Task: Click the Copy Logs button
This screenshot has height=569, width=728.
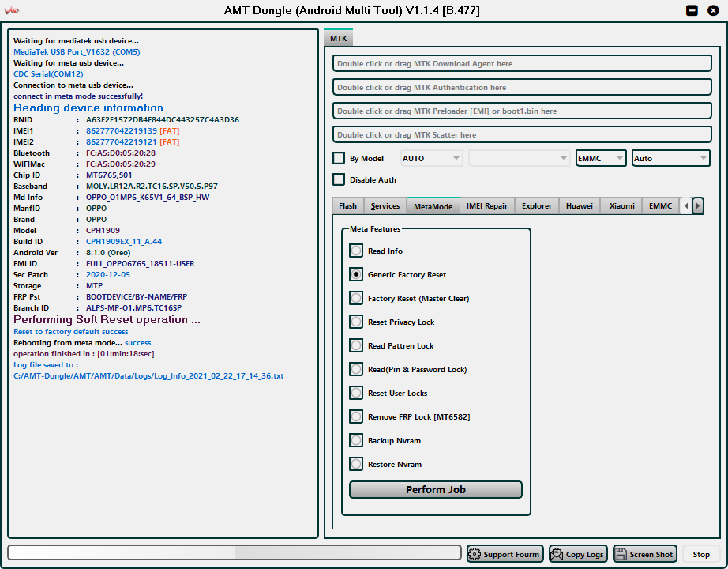Action: [578, 554]
